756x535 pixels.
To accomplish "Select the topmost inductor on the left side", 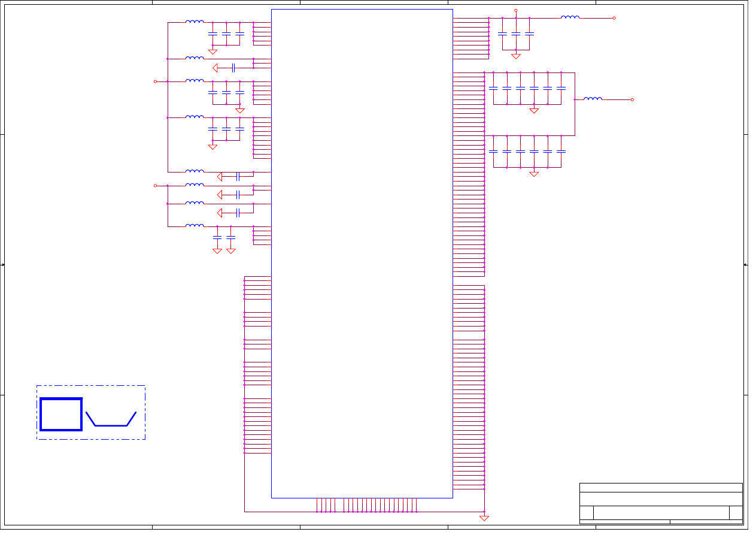I will 194,22.
